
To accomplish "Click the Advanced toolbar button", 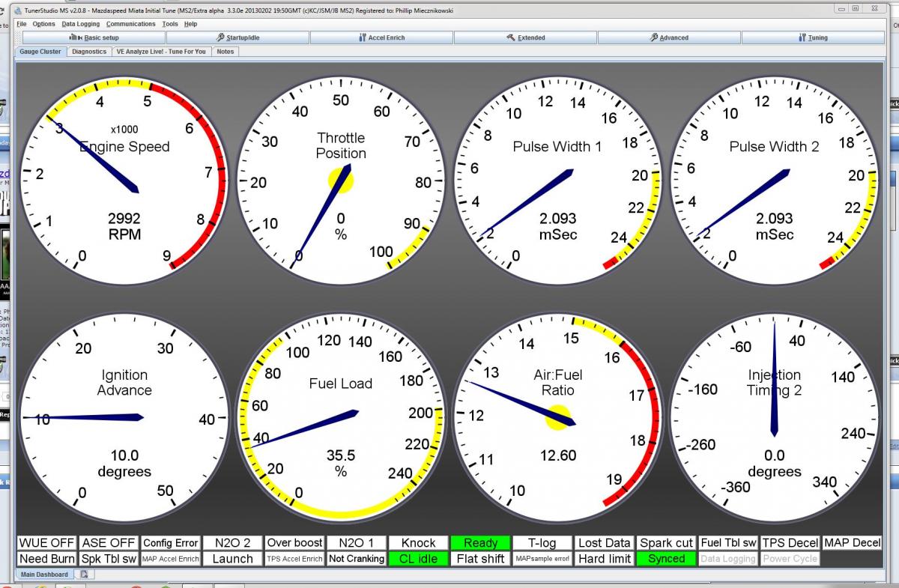I will (669, 37).
